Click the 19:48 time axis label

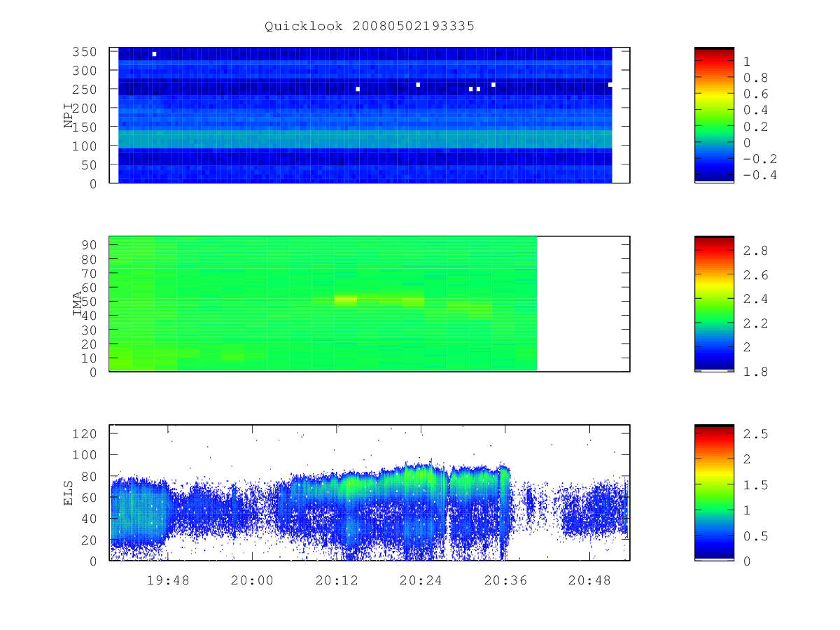[x=168, y=580]
